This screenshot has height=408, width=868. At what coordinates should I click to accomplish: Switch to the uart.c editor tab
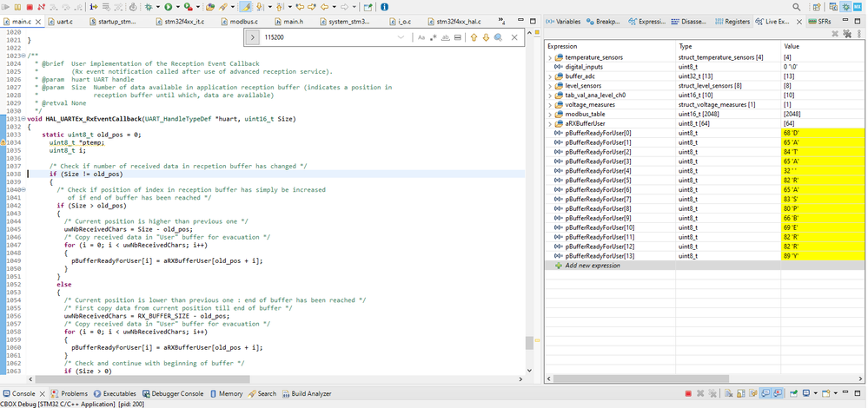pos(66,20)
